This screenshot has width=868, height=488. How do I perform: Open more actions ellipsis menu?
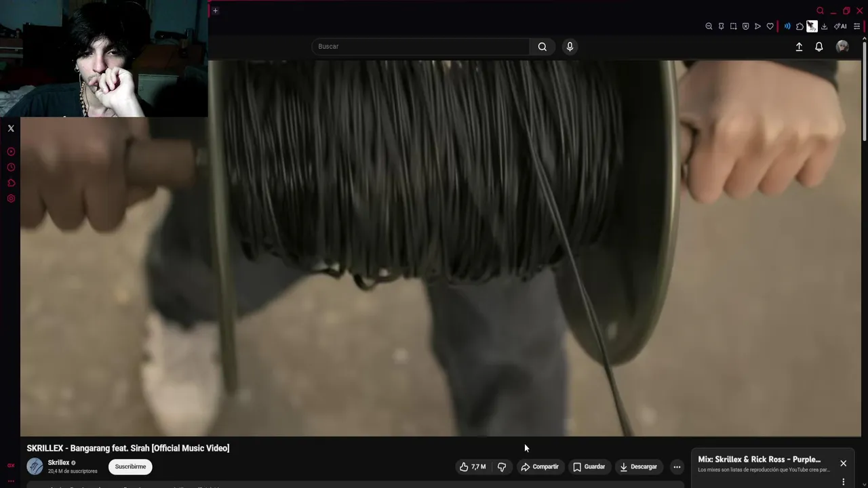677,466
